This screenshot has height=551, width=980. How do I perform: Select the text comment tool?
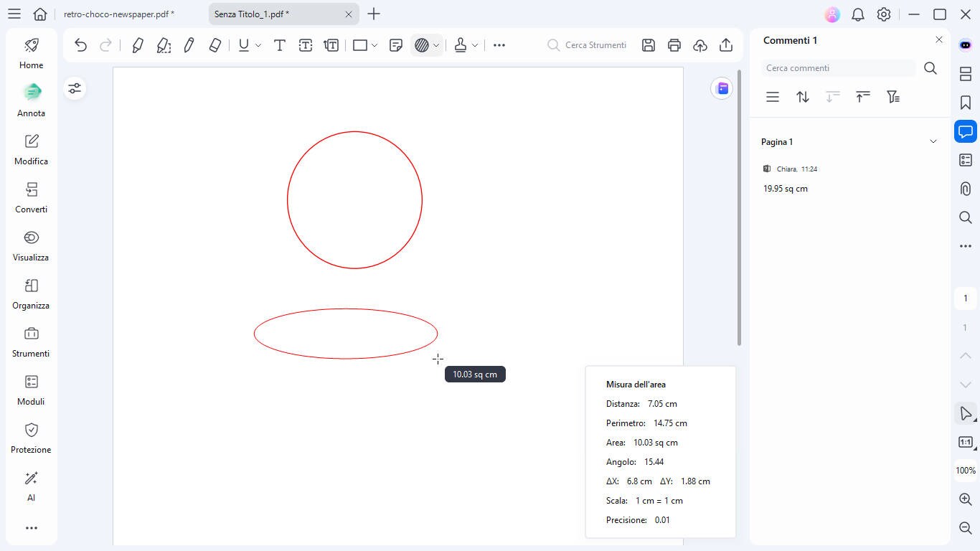280,45
